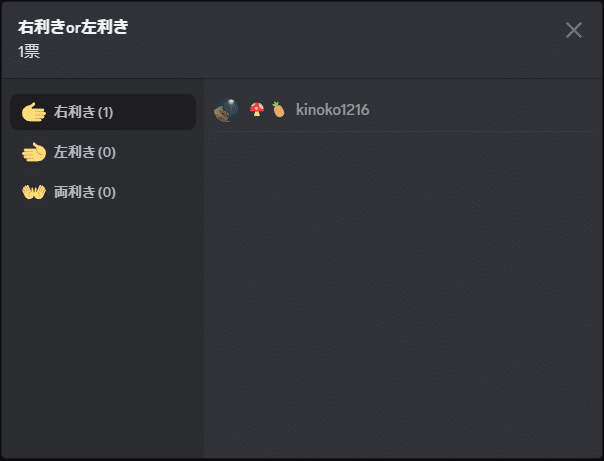
Task: Open kinoko1216's round avatar image
Action: 226,110
